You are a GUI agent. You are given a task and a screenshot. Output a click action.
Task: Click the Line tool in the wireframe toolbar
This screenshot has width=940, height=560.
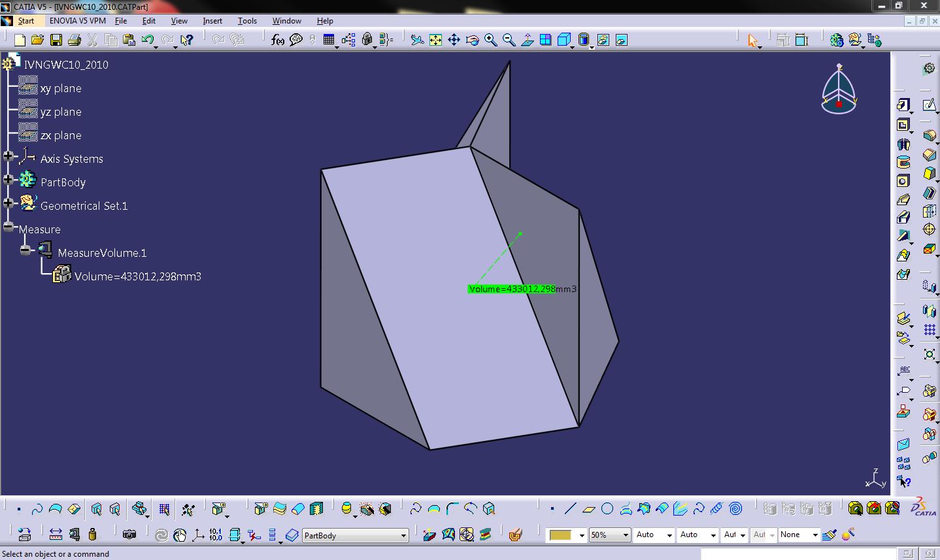[571, 508]
